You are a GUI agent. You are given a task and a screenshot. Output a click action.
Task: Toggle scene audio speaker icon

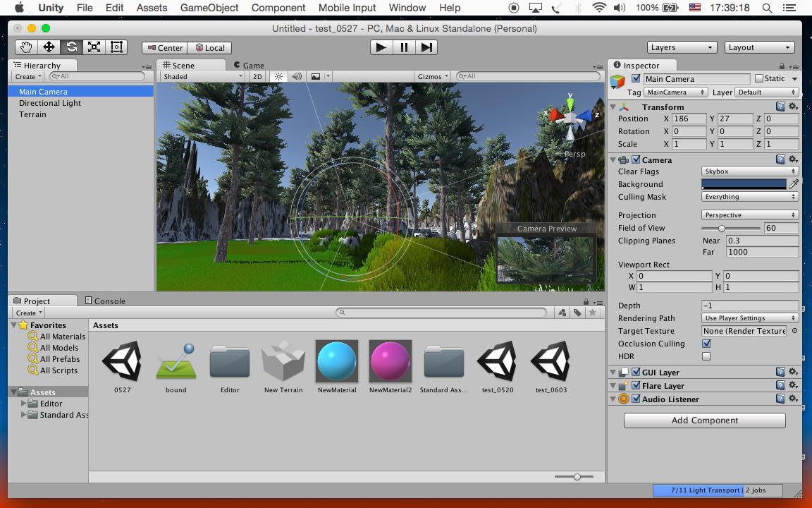(297, 76)
